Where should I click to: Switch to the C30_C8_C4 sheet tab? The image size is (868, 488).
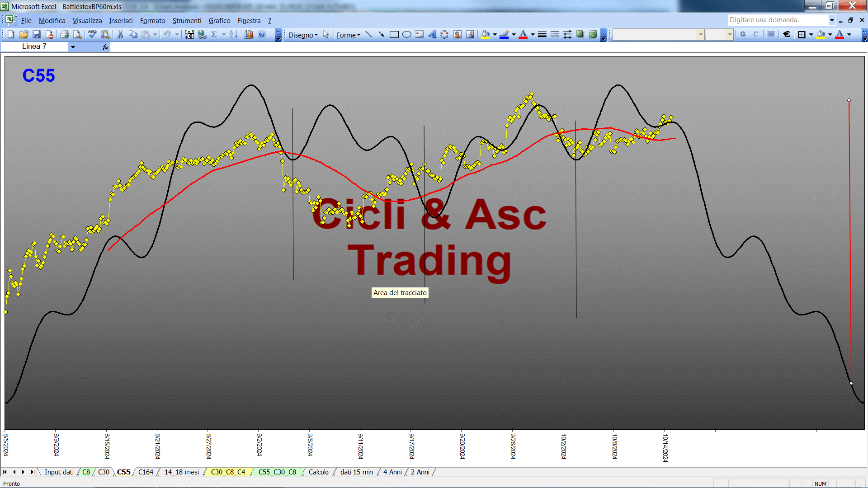[228, 472]
